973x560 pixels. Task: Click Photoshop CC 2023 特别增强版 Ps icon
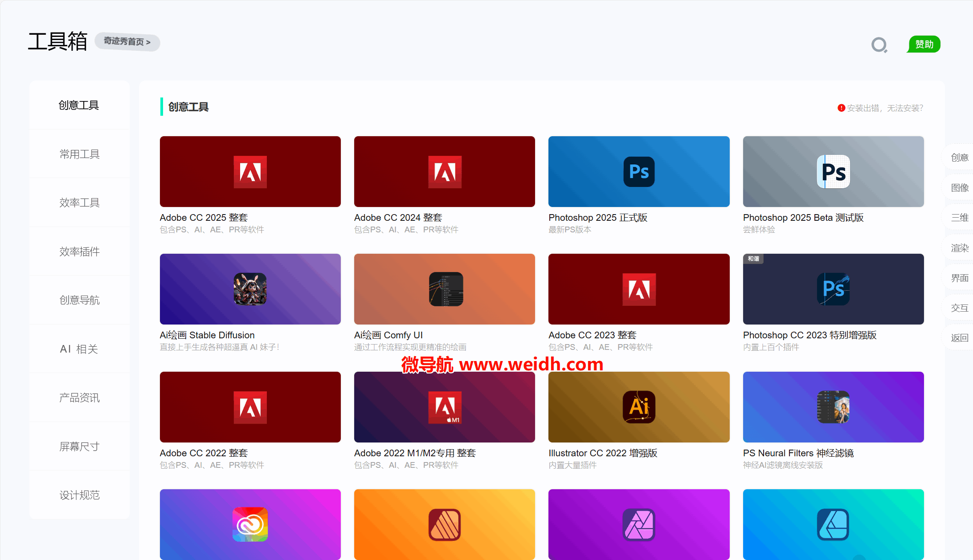click(x=833, y=289)
